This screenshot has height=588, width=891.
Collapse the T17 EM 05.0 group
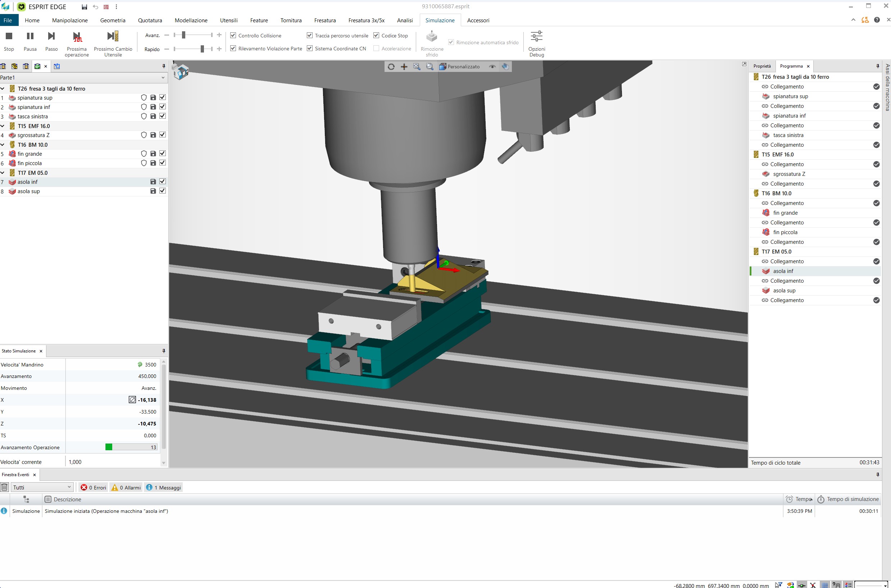coord(3,173)
